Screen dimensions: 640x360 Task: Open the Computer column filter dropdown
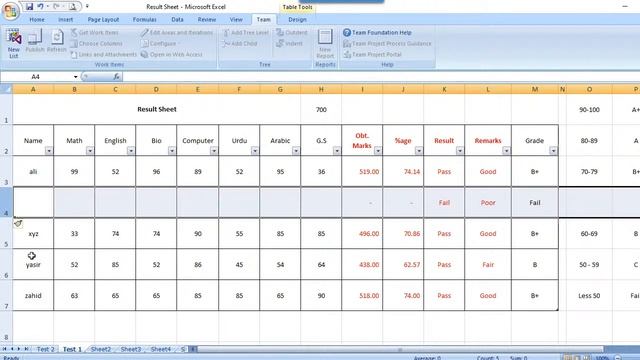[213, 151]
